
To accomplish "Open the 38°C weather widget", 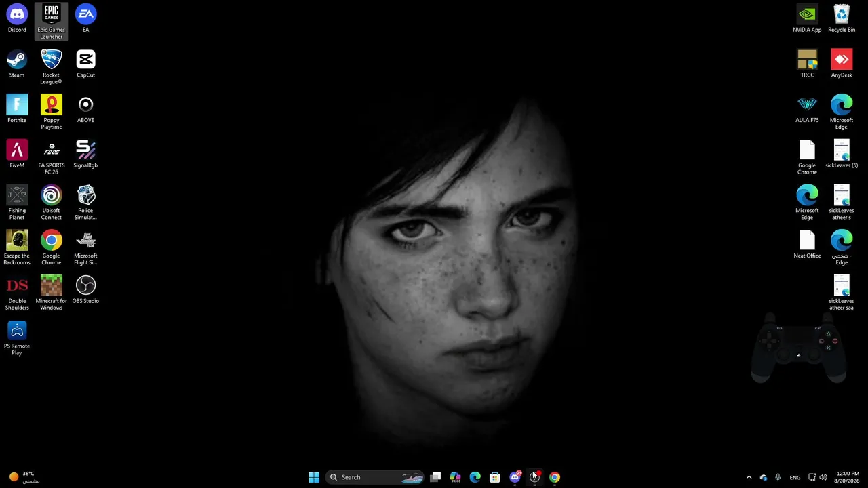I will click(x=24, y=477).
